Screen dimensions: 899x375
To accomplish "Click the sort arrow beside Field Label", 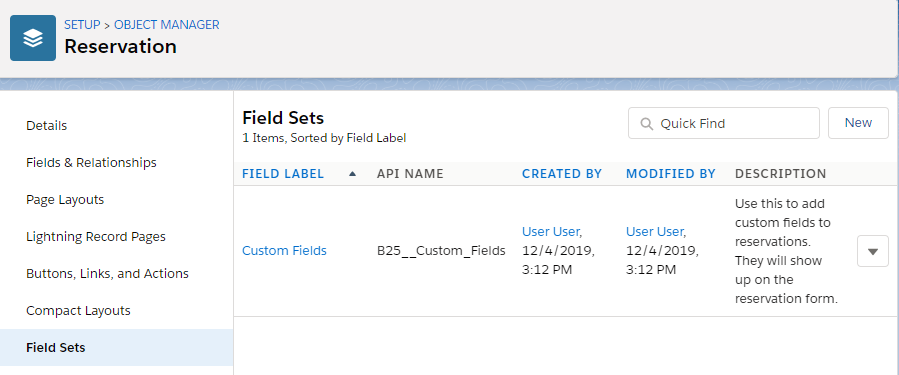I will point(352,174).
